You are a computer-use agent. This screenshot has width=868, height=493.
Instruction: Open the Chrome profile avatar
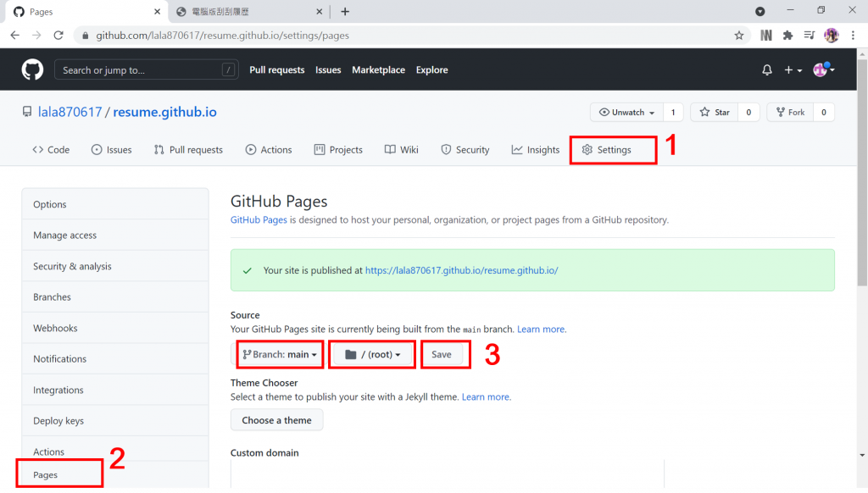(x=831, y=36)
